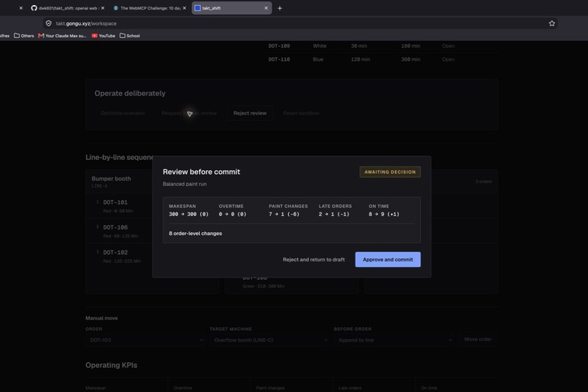Click the Overtime value 0 → 0 (0)
Screen dimensions: 588x392
point(233,214)
